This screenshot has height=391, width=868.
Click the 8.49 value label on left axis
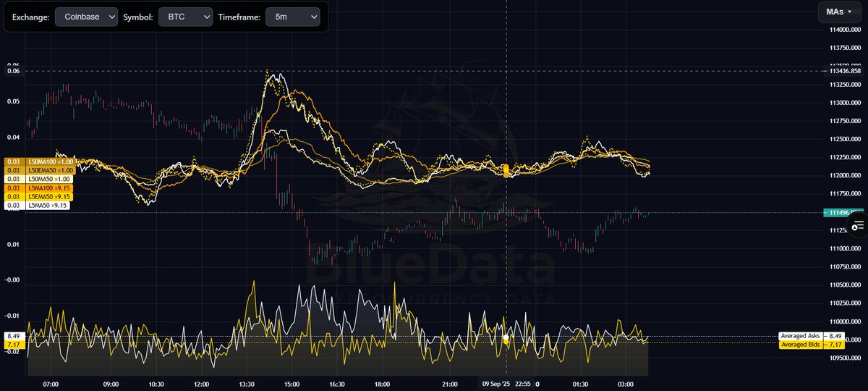tap(14, 336)
